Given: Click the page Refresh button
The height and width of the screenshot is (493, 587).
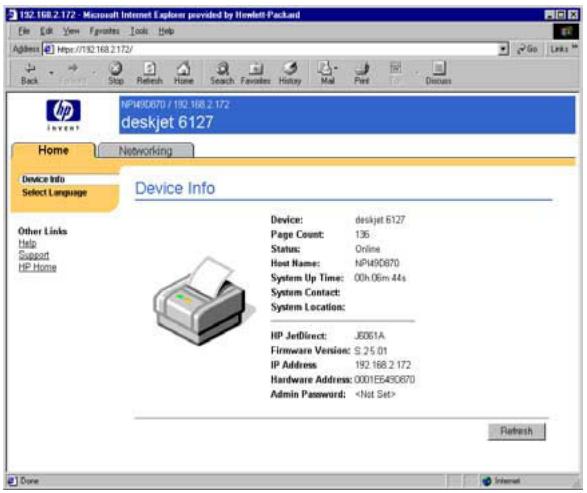Looking at the screenshot, I should 516,431.
